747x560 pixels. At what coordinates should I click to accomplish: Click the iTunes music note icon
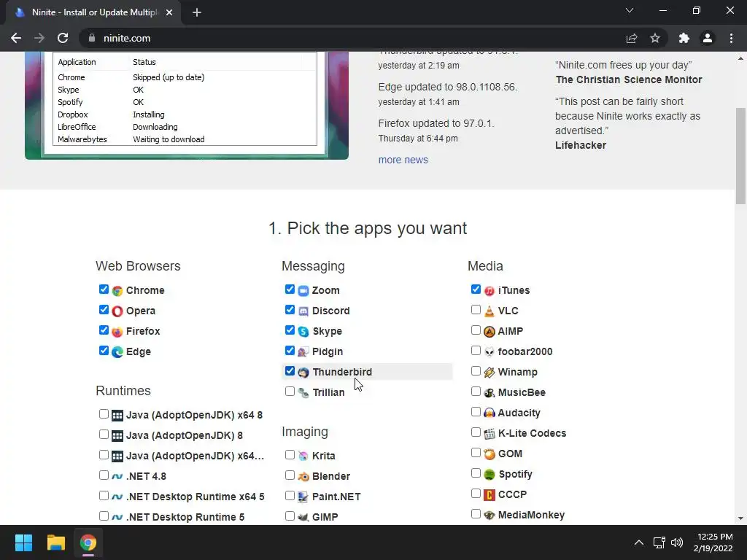(x=489, y=290)
